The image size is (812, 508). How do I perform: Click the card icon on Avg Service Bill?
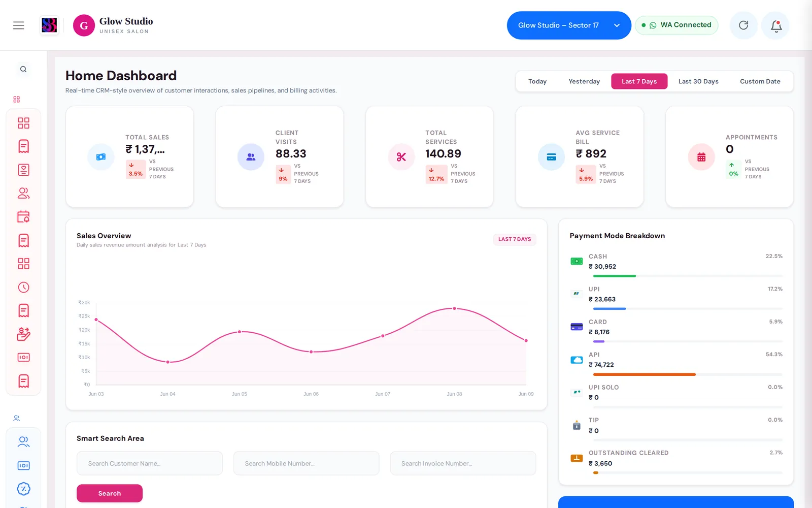(x=551, y=157)
